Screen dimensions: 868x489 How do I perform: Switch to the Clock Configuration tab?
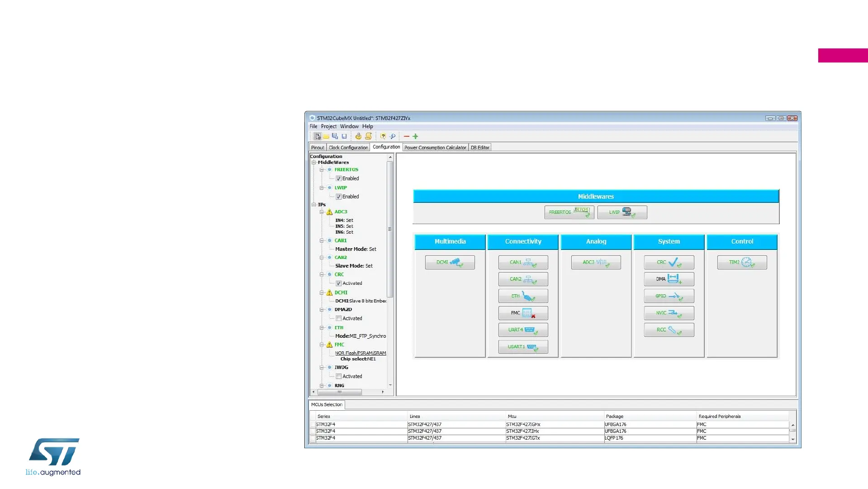pyautogui.click(x=348, y=148)
